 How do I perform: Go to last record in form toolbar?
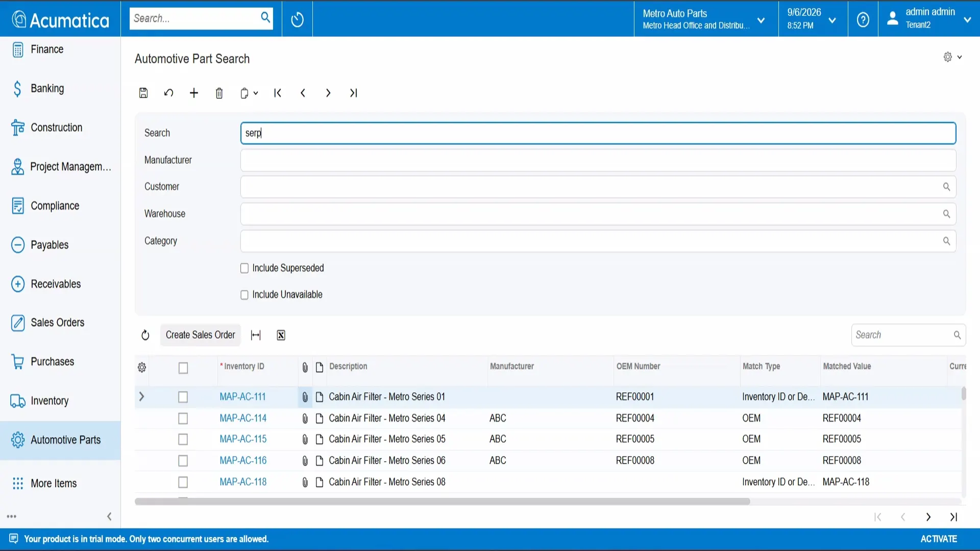tap(353, 93)
